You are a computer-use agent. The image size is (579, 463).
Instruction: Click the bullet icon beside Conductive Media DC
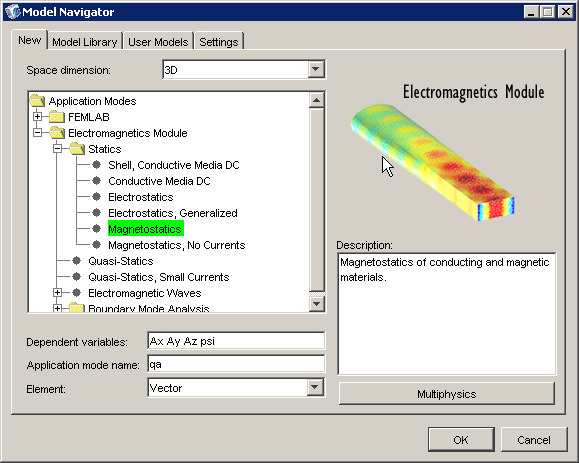click(96, 181)
